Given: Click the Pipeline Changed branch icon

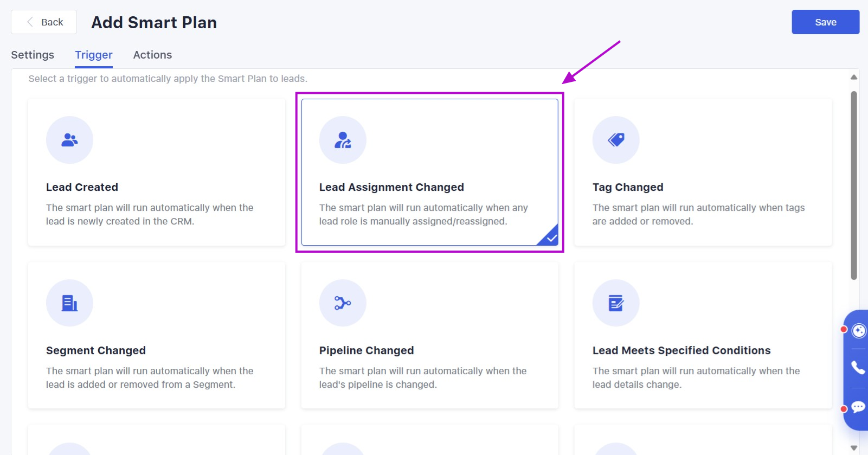Looking at the screenshot, I should point(343,303).
